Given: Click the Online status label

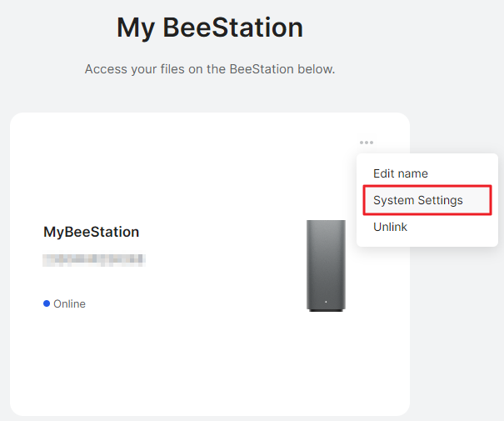Looking at the screenshot, I should 69,303.
